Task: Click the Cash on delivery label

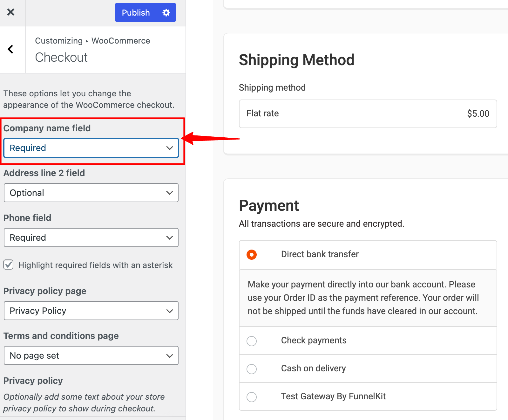Action: [313, 368]
